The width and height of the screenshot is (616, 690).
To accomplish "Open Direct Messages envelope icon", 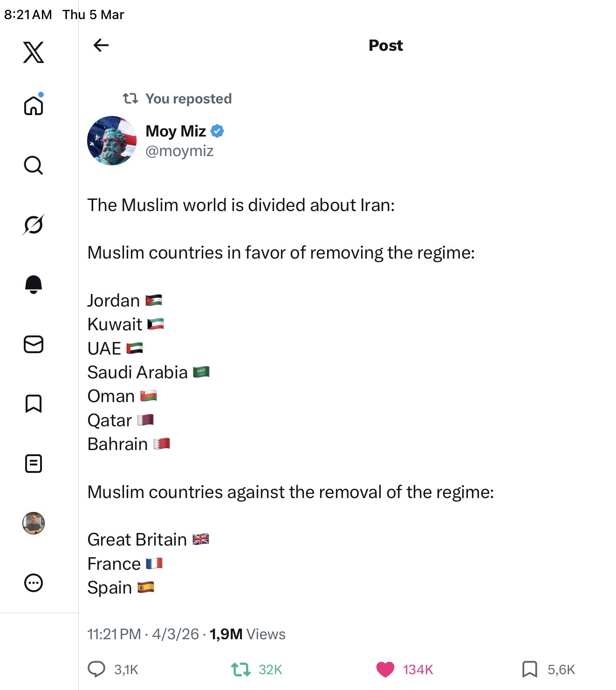I will tap(34, 344).
